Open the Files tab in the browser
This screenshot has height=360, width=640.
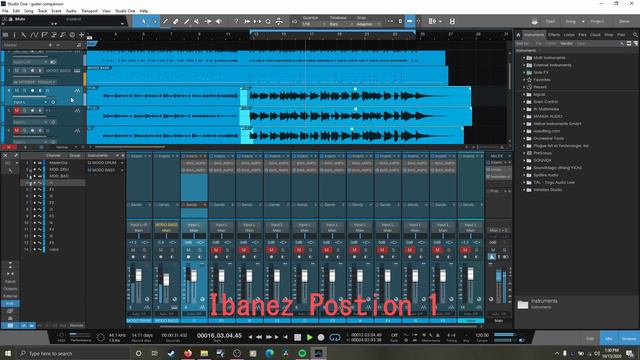pyautogui.click(x=582, y=35)
